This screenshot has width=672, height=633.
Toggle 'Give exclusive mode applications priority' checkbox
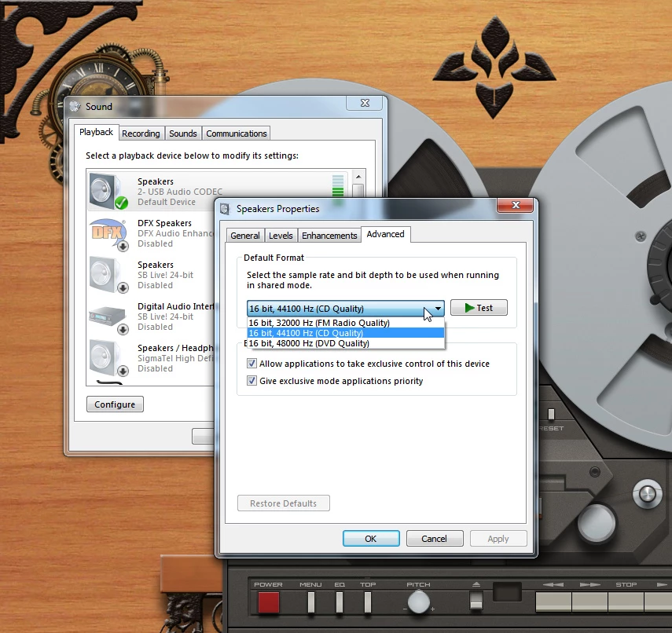tap(252, 381)
